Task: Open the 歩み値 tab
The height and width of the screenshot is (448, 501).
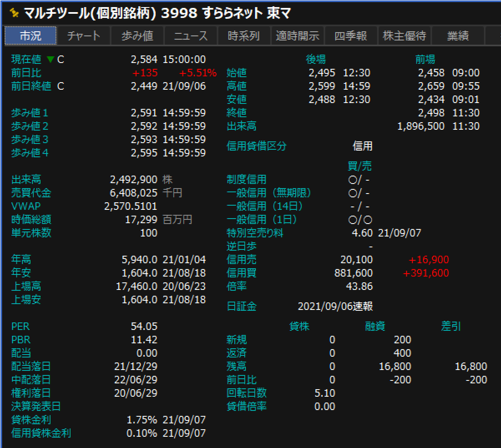Action: [x=137, y=36]
